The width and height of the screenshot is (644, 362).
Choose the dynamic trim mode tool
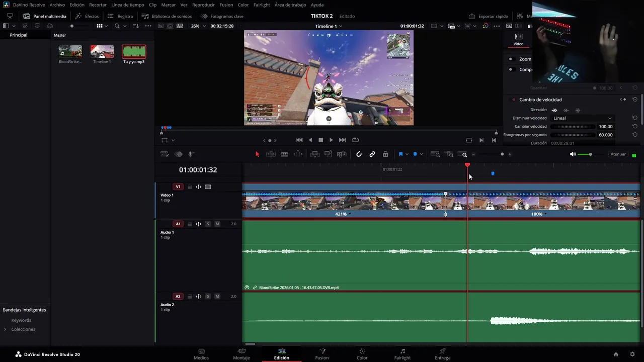coord(298,154)
